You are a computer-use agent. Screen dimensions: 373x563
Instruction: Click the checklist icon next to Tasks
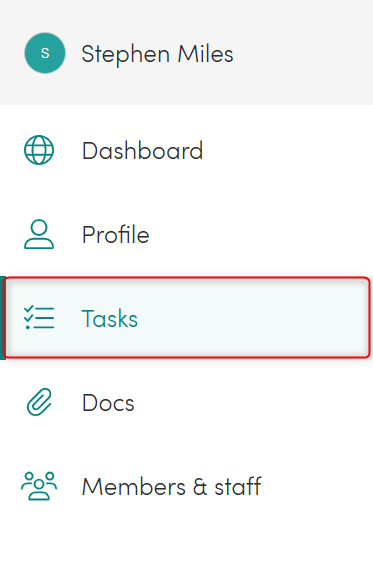[39, 317]
